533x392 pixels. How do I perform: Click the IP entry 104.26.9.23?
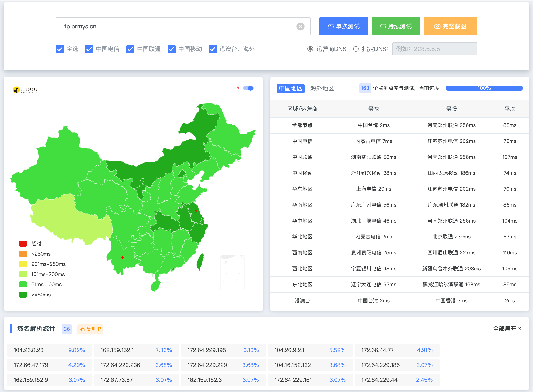point(310,350)
